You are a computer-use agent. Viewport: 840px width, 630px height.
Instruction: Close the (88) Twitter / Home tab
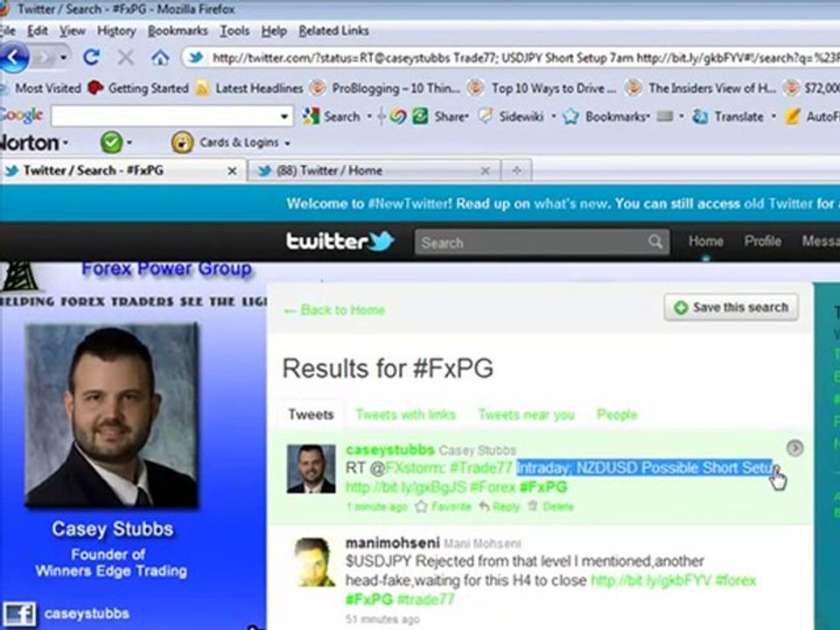[486, 171]
